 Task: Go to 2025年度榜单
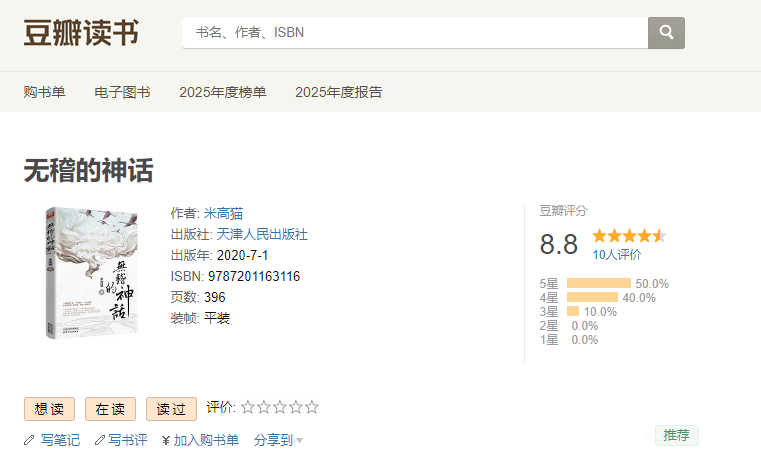[223, 92]
